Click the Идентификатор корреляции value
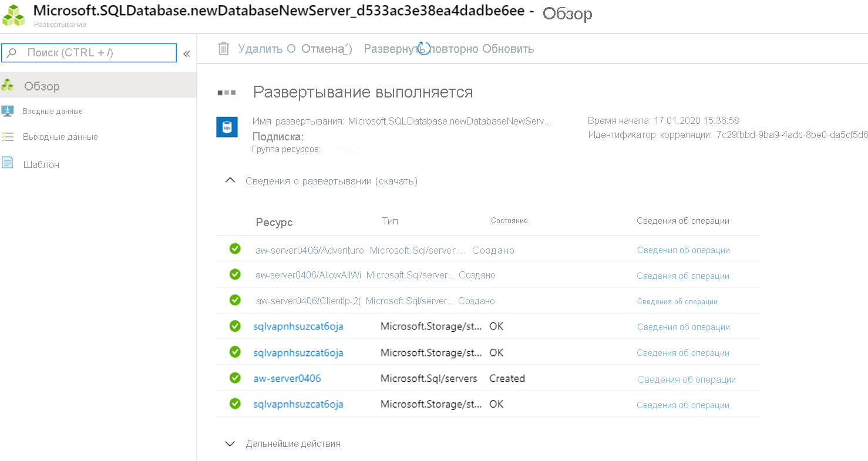868x461 pixels. click(792, 134)
